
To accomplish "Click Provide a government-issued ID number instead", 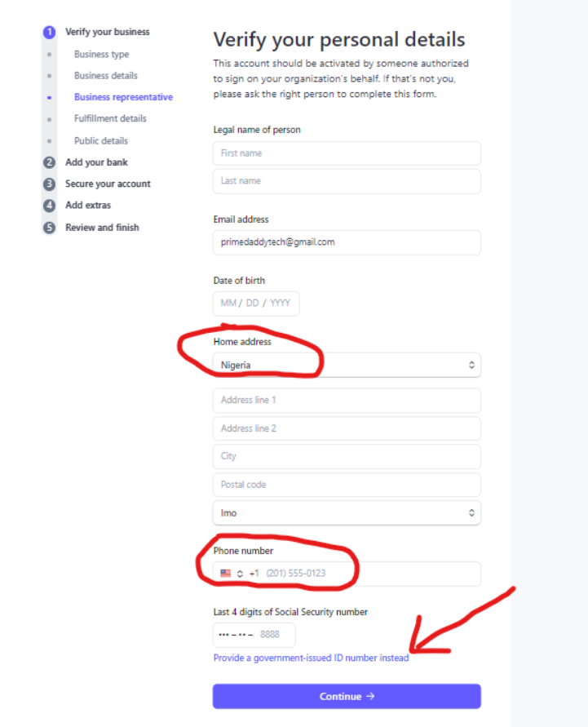I will 311,658.
